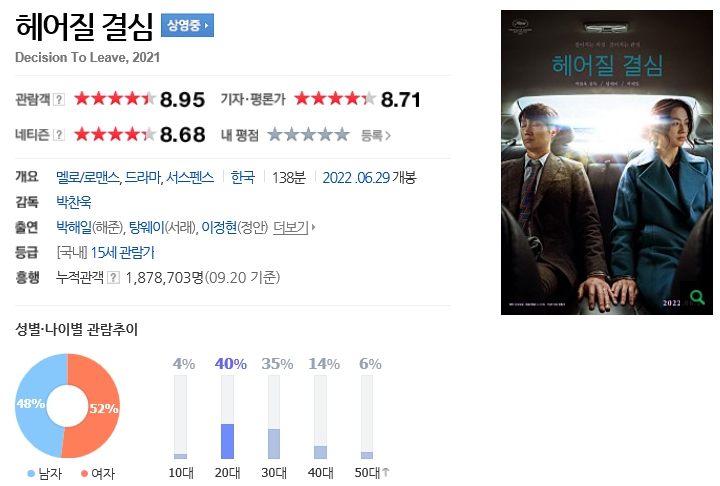The height and width of the screenshot is (486, 720).
Task: Rate with the third gray star
Action: (308, 135)
